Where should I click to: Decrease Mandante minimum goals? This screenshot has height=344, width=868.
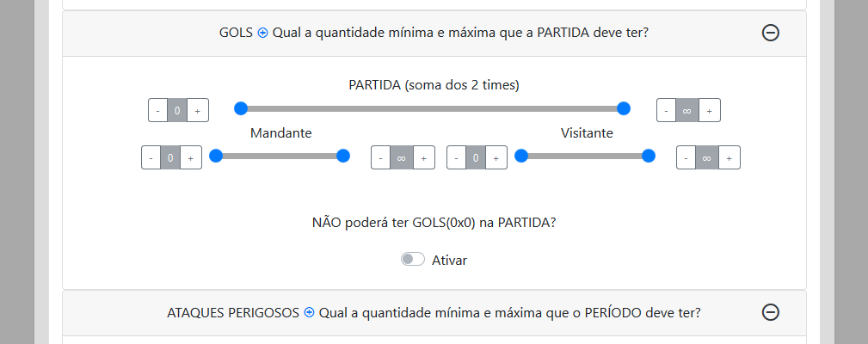click(x=151, y=158)
